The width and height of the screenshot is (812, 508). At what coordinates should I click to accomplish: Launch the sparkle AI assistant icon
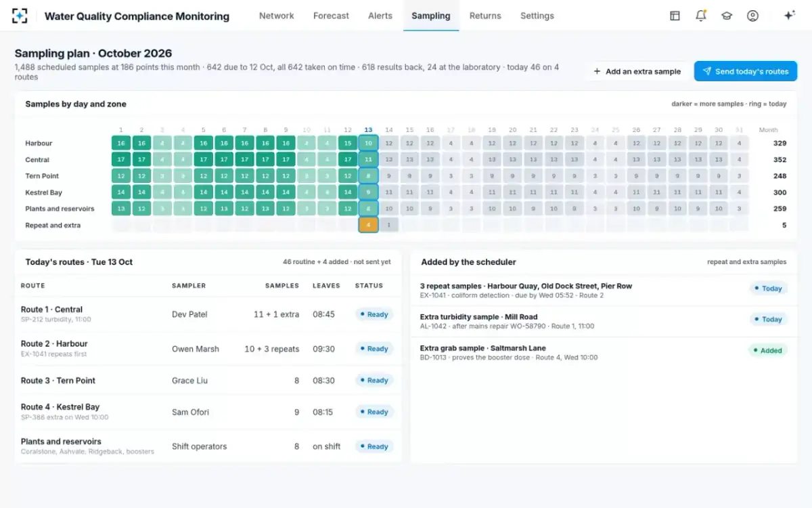pos(789,16)
